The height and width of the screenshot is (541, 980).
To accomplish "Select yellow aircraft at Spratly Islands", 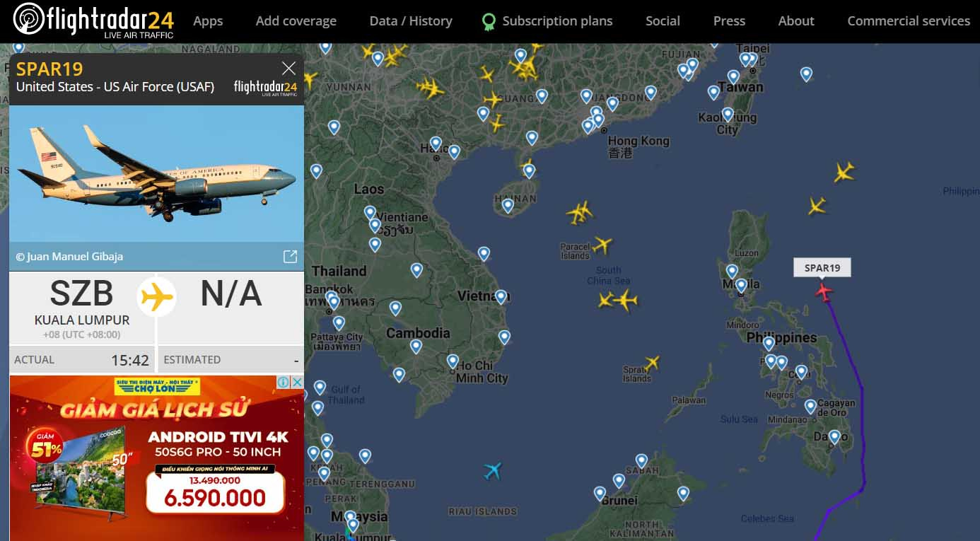I will click(651, 363).
